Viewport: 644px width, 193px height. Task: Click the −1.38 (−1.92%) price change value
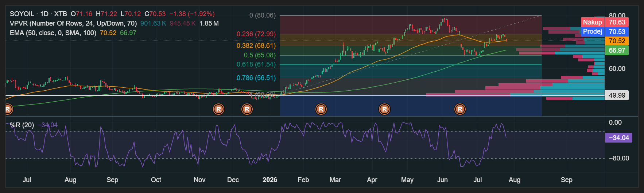(192, 14)
